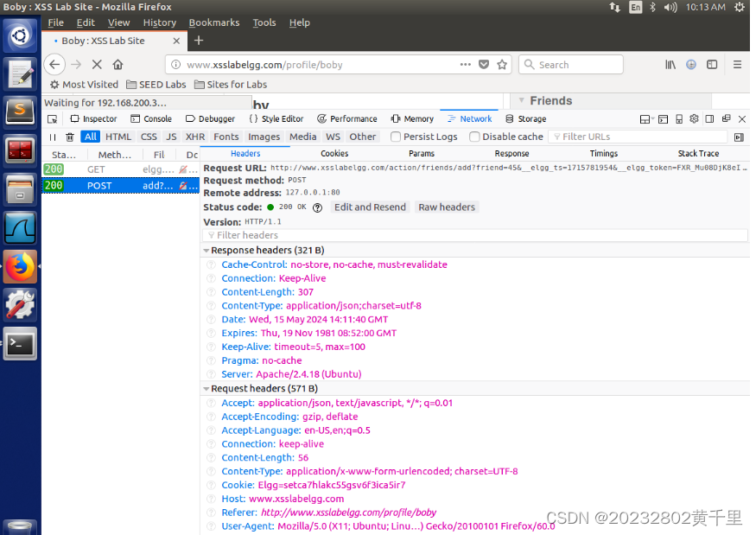
Task: Enable Persist Logs checkbox
Action: [396, 137]
